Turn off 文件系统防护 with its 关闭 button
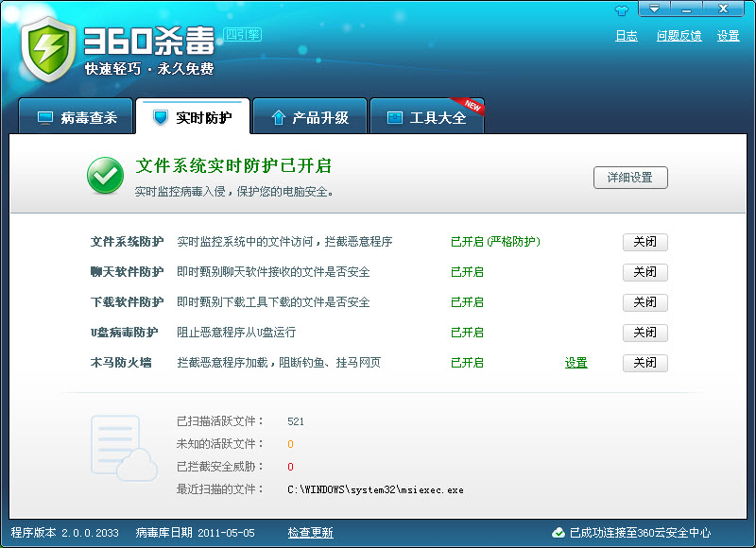 point(645,242)
